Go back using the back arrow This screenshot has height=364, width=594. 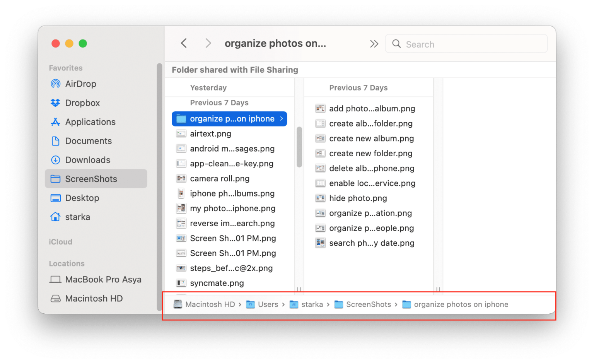click(184, 43)
